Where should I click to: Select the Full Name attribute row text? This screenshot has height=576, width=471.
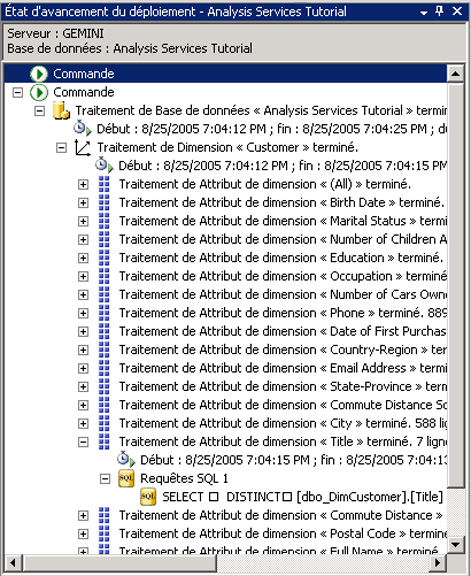point(278,550)
